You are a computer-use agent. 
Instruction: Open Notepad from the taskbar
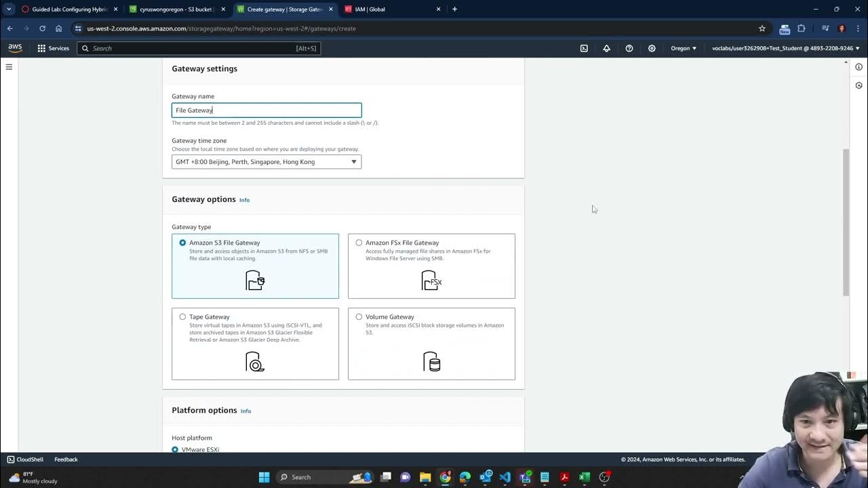[545, 477]
